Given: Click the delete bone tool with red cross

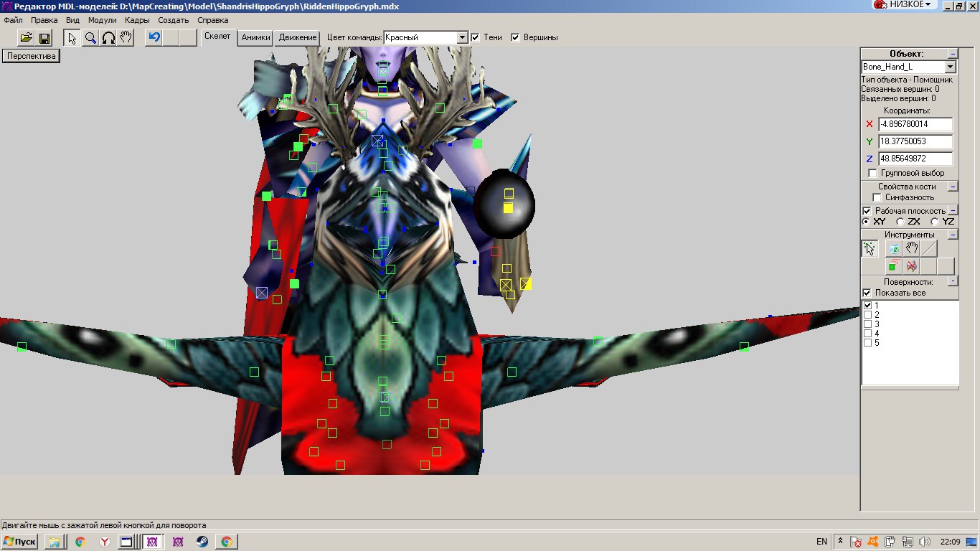Looking at the screenshot, I should 911,266.
